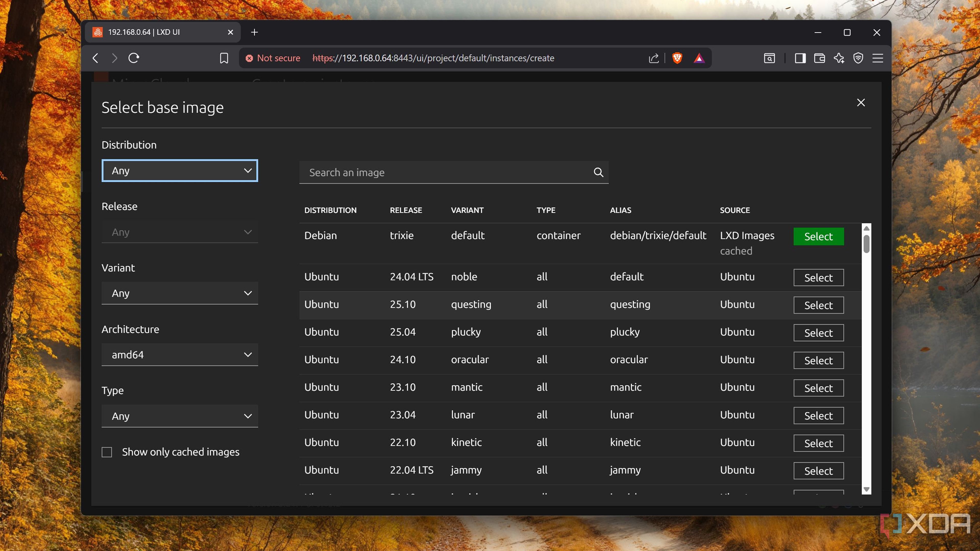Click the Search an image field
This screenshot has height=551, width=980.
(x=454, y=172)
